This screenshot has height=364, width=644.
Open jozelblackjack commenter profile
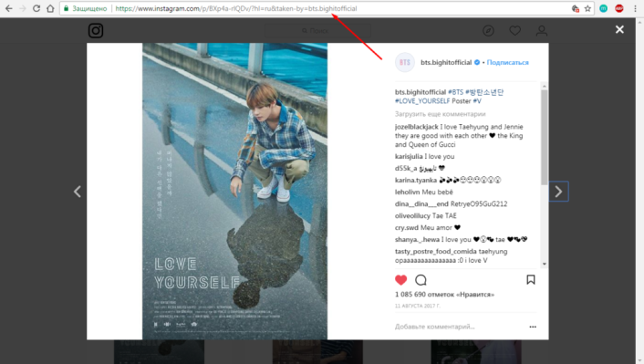(417, 127)
